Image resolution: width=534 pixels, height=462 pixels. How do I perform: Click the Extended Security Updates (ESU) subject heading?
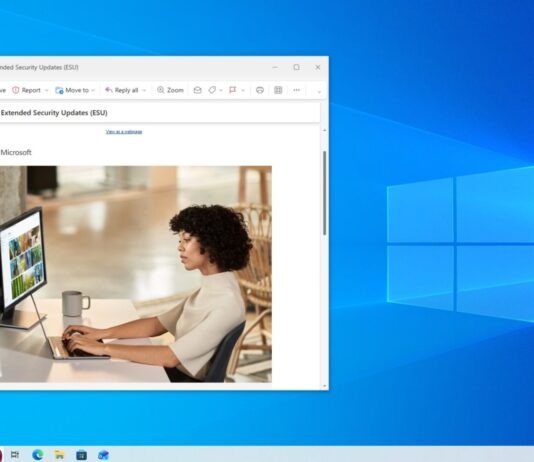[x=54, y=113]
